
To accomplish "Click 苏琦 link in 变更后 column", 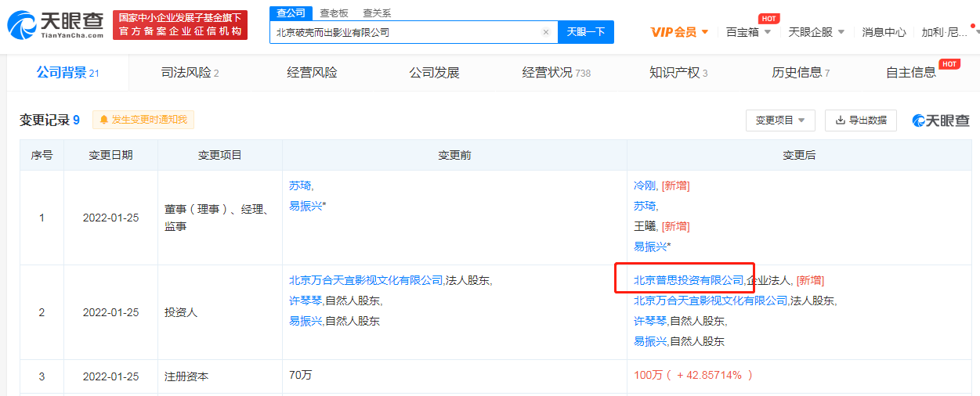I will [x=645, y=206].
